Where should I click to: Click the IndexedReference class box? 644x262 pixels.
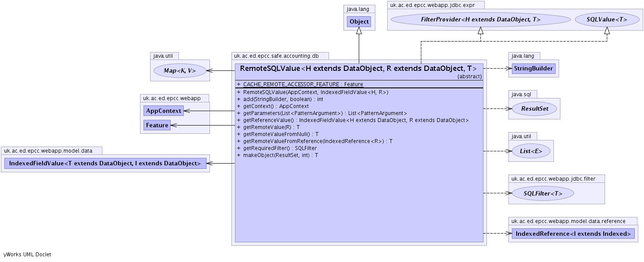[x=573, y=234]
